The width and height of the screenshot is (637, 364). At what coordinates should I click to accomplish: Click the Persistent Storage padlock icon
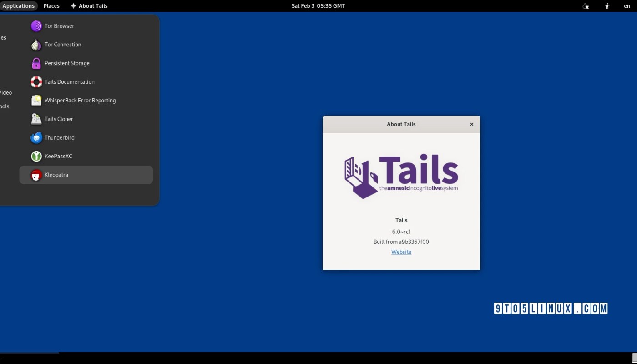click(36, 63)
